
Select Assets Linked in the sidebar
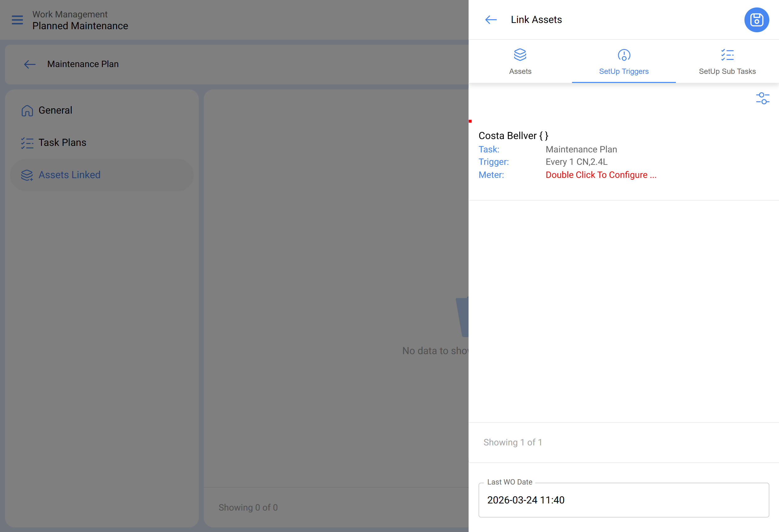click(x=69, y=175)
